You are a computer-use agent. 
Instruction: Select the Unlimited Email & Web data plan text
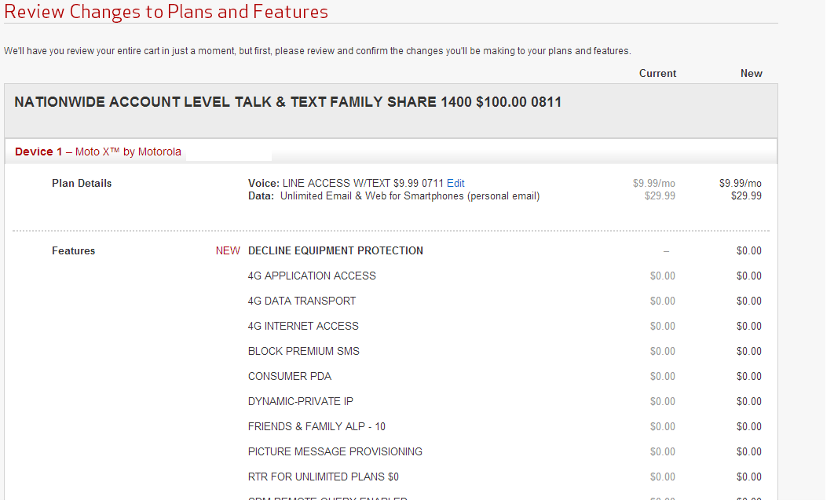tap(410, 196)
